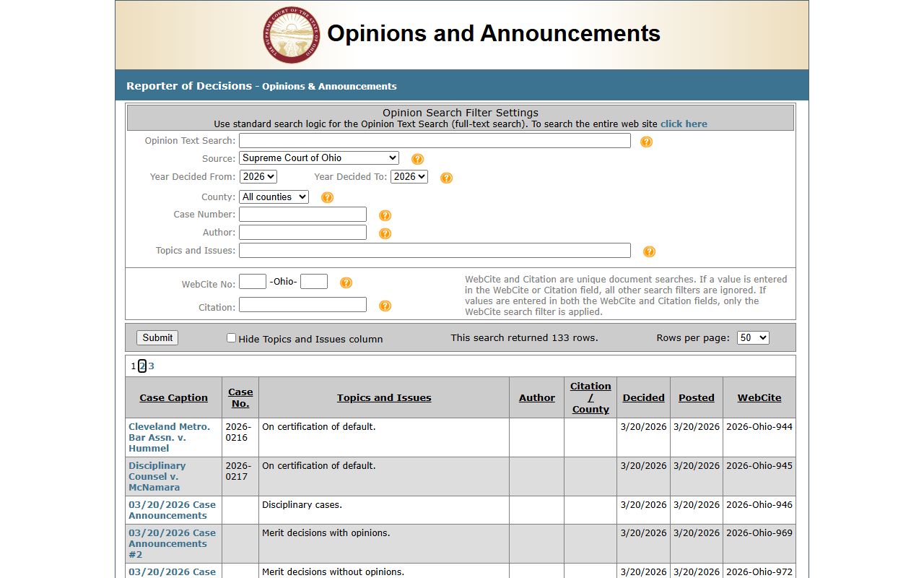Screen dimensions: 924x578
Task: Click 'Merit decisions with opinions.' text
Action: (326, 532)
